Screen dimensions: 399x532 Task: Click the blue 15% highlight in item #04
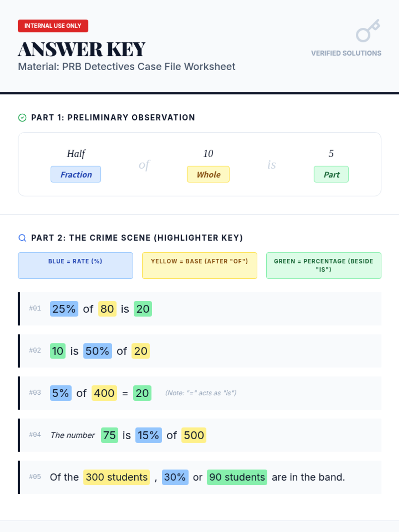tap(148, 435)
